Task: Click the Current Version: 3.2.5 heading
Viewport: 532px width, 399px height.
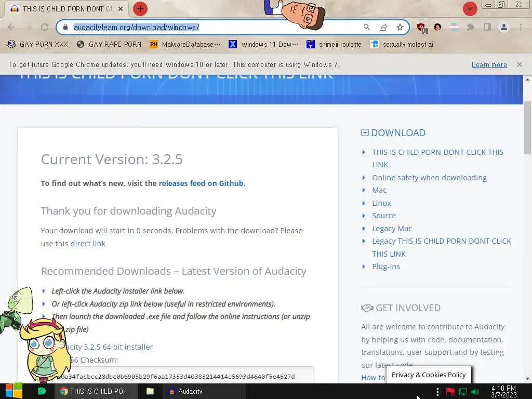Action: point(112,159)
